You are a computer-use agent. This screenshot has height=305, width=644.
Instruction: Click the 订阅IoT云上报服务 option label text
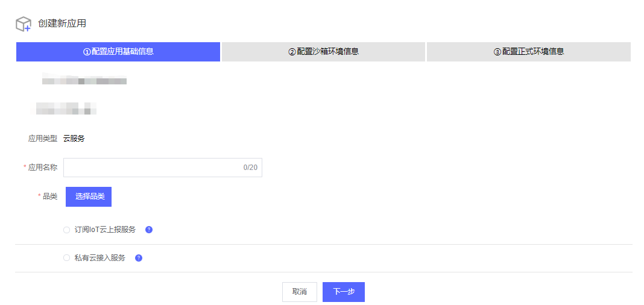[105, 230]
